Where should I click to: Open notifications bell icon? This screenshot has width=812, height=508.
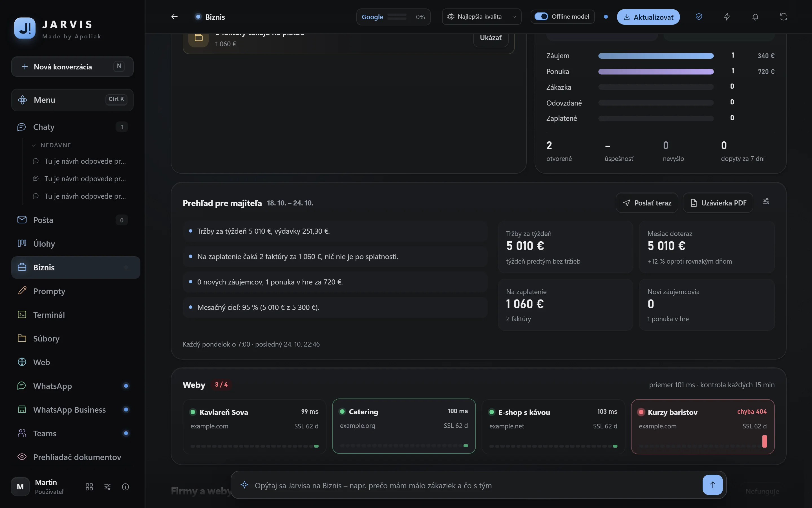click(x=755, y=17)
